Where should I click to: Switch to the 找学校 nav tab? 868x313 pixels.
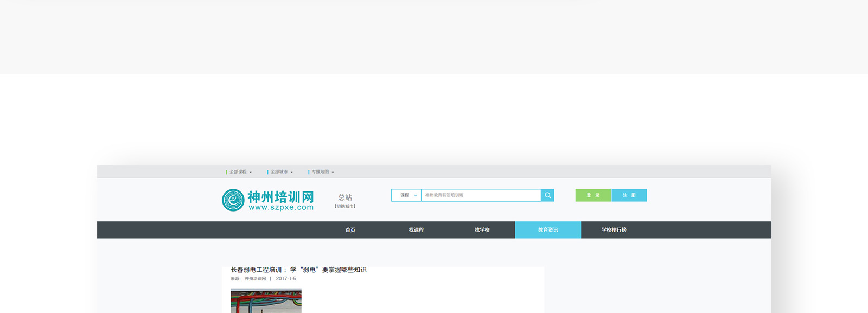[x=482, y=230]
